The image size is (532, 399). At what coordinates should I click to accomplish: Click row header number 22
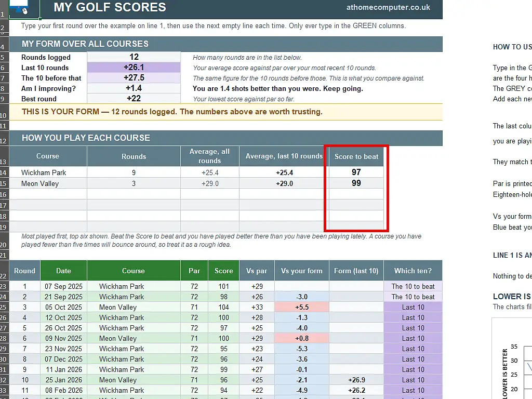(x=4, y=271)
